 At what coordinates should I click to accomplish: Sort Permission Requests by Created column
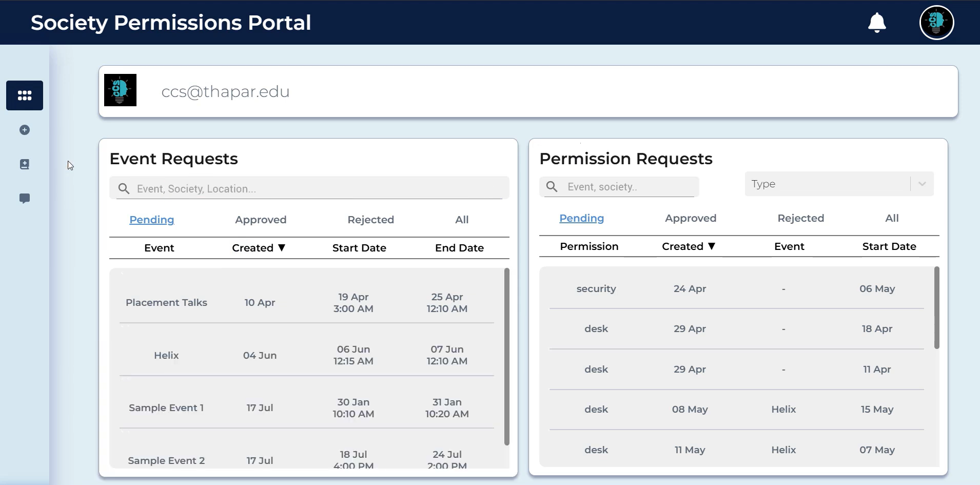click(689, 246)
